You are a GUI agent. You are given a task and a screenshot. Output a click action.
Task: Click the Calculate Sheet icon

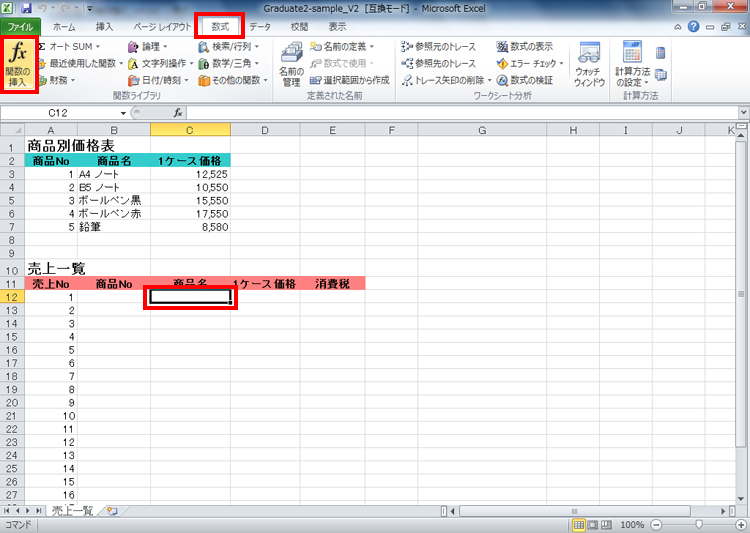661,75
